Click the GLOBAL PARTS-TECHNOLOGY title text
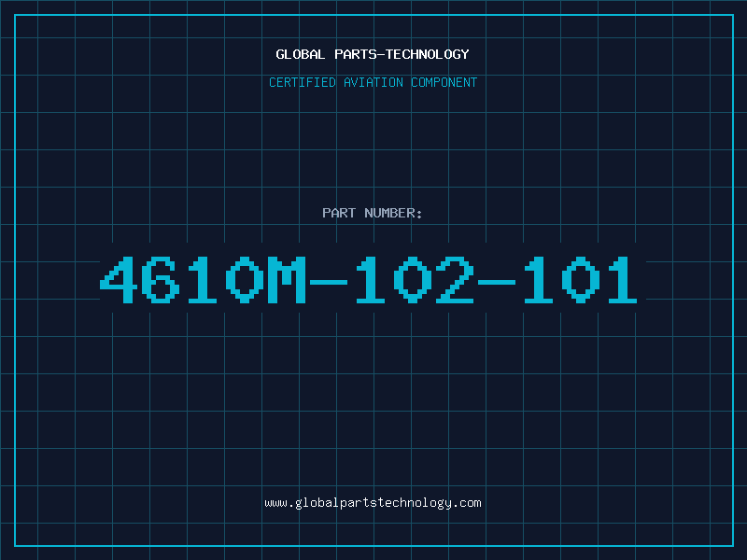The width and height of the screenshot is (747, 560). [x=373, y=54]
